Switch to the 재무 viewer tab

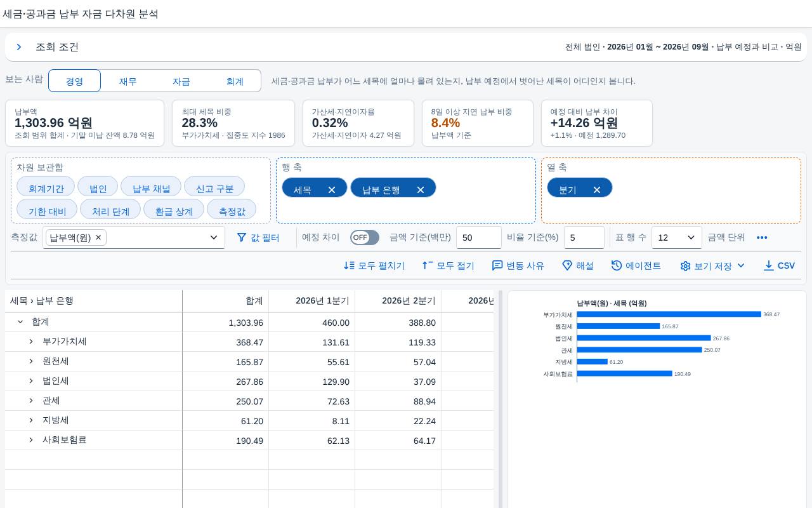pos(128,81)
